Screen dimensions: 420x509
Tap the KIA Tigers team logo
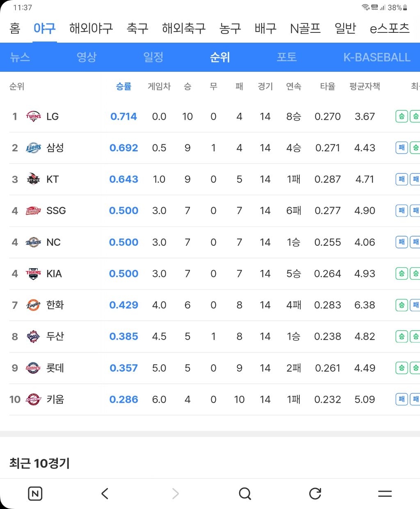click(x=33, y=274)
